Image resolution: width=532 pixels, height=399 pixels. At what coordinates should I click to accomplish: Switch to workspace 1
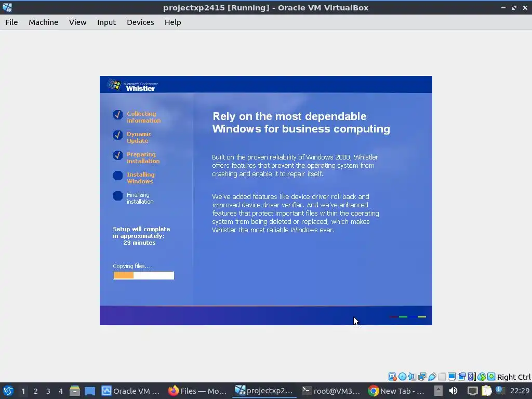(x=23, y=391)
